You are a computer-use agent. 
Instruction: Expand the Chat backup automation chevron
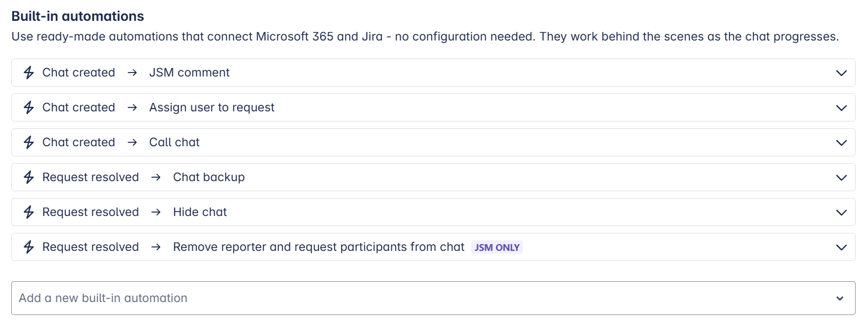point(842,177)
